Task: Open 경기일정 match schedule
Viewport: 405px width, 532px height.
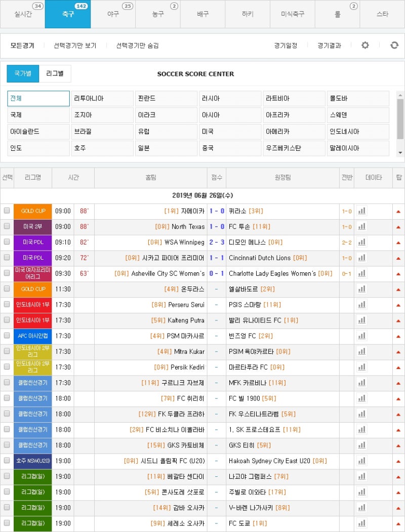Action: coord(286,46)
